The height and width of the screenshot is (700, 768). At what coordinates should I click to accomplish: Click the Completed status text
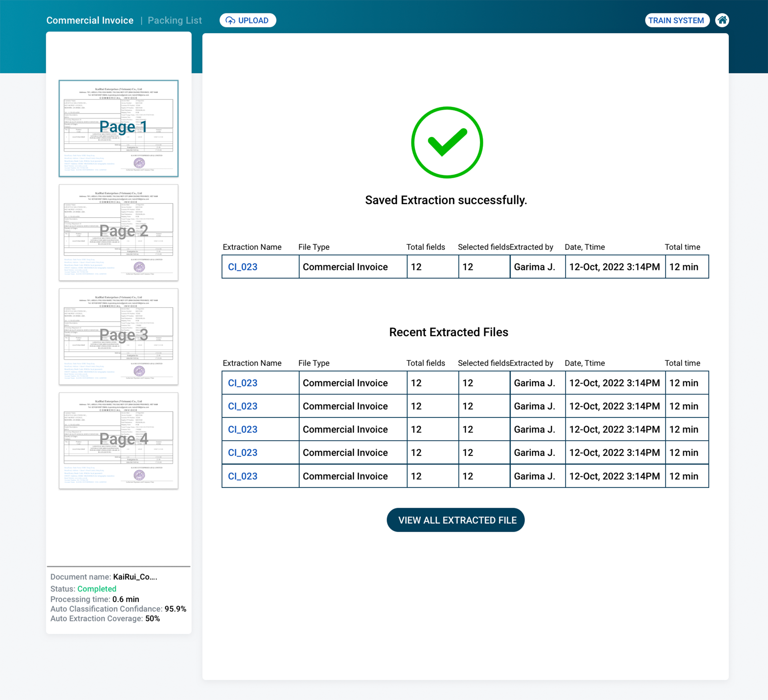tap(97, 589)
